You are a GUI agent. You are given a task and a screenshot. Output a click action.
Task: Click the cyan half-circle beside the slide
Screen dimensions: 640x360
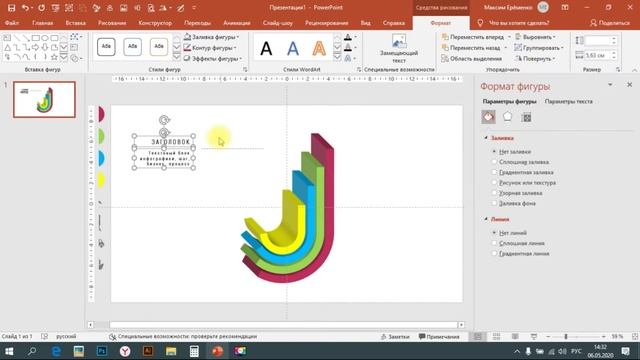tap(101, 158)
